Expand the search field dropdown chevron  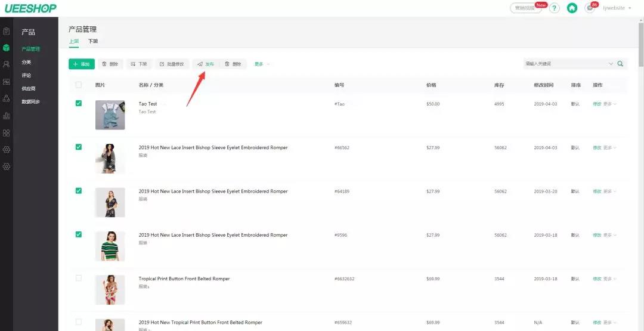coord(611,64)
